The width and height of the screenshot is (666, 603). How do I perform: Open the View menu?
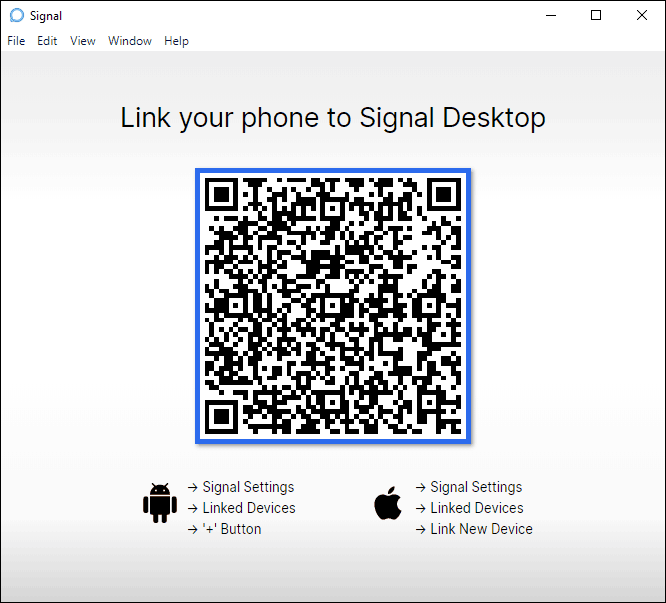pos(82,41)
